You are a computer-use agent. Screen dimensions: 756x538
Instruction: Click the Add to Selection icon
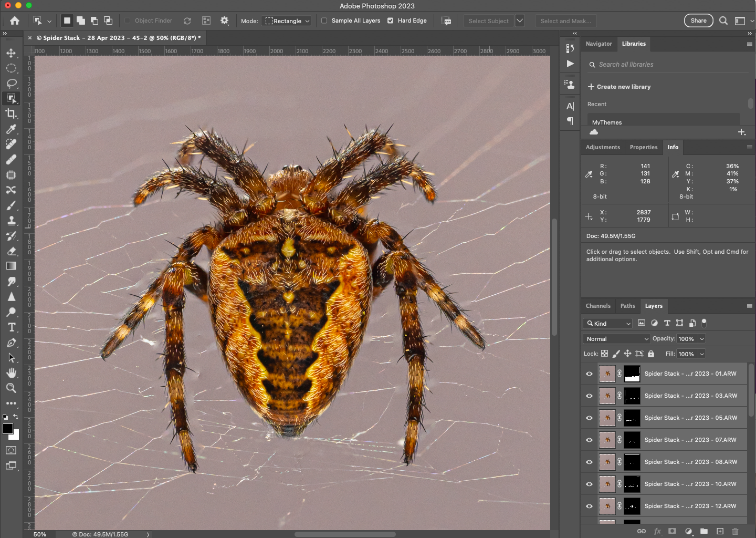click(81, 20)
